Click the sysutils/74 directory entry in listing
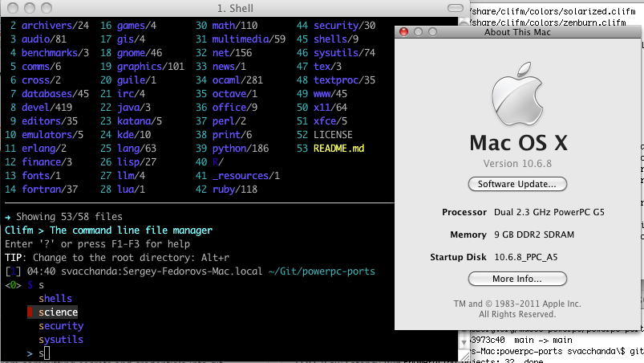 click(345, 53)
